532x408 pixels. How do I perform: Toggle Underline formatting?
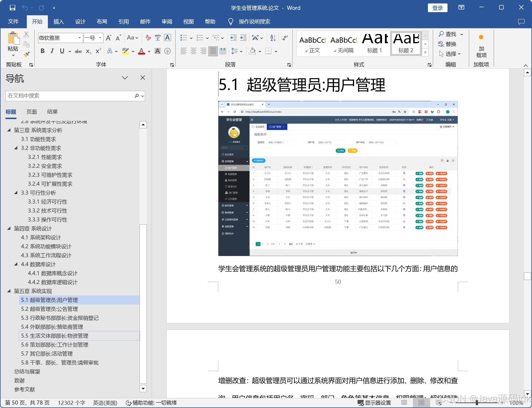pyautogui.click(x=62, y=51)
